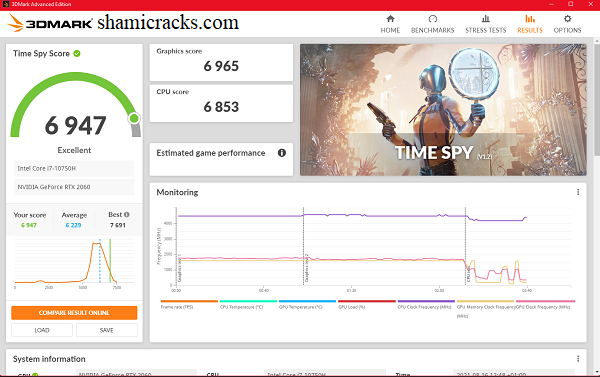600x377 pixels.
Task: Click the info icon beside Estimated game performance
Action: pyautogui.click(x=282, y=153)
